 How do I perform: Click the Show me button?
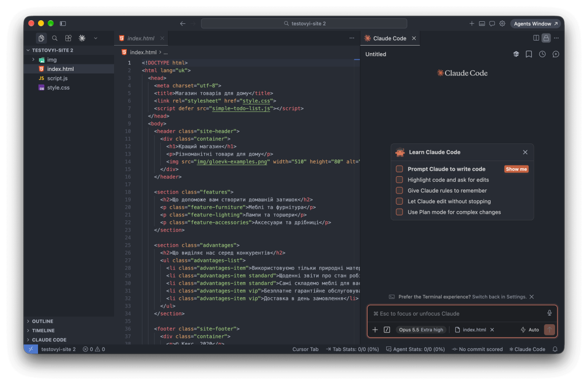point(517,169)
